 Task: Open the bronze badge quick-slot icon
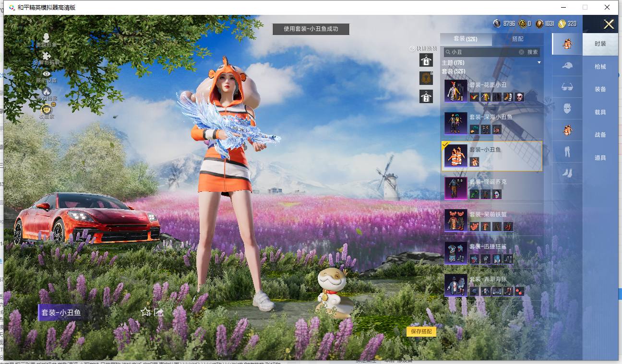pyautogui.click(x=426, y=78)
